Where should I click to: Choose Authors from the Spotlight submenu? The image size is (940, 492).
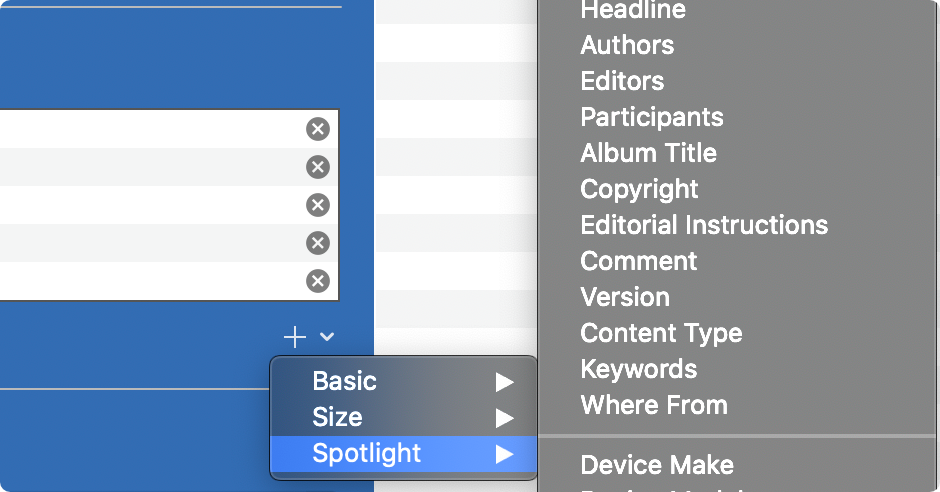tap(627, 45)
